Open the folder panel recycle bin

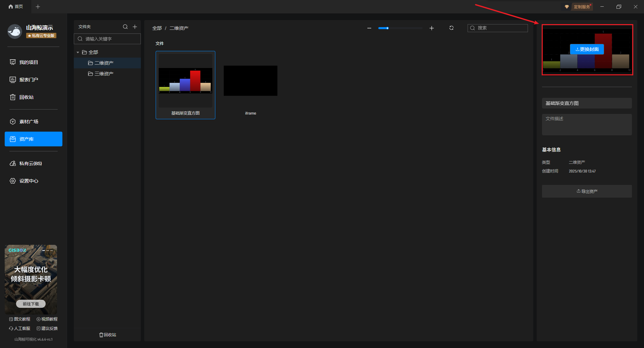pos(108,335)
